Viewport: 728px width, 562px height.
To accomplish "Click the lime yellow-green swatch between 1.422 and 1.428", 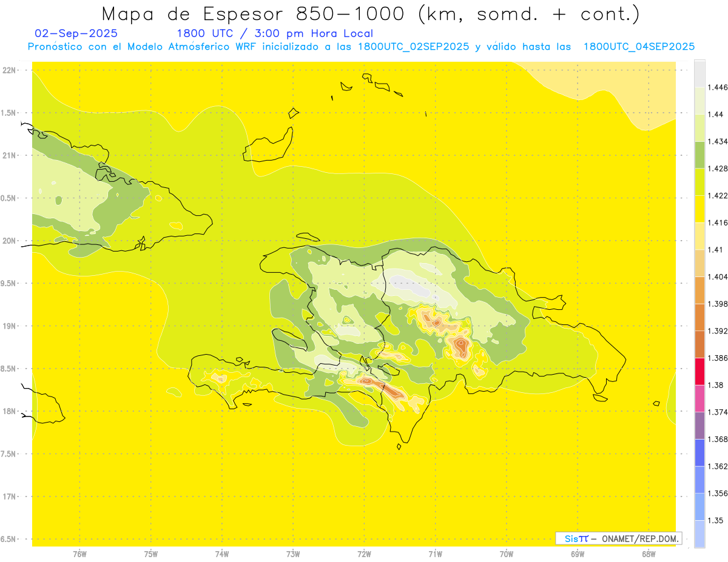I will coord(699,182).
